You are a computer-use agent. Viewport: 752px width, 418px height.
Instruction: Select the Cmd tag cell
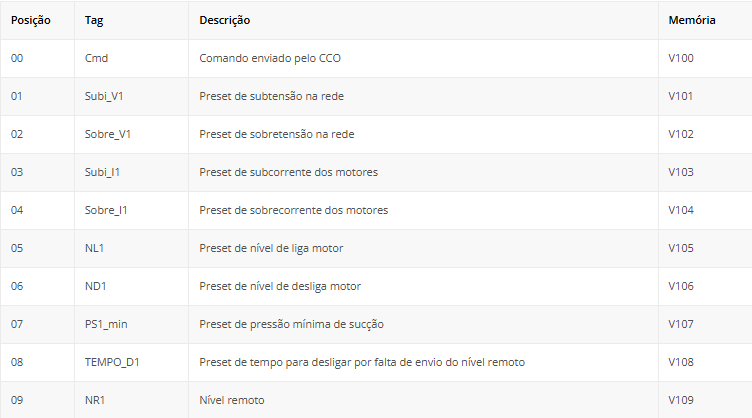pyautogui.click(x=97, y=58)
